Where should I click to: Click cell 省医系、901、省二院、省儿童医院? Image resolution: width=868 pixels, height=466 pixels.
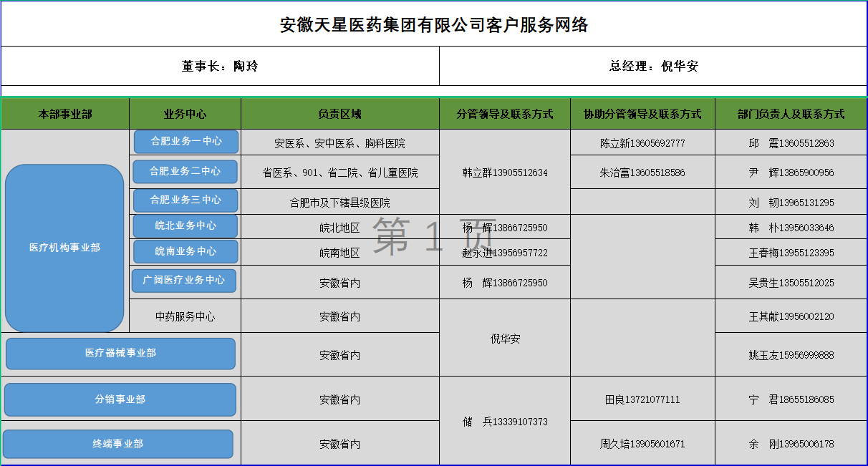coord(340,173)
